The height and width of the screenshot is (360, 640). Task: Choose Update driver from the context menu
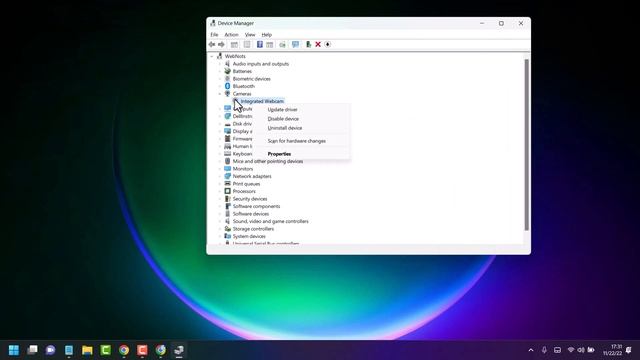[x=302, y=109]
